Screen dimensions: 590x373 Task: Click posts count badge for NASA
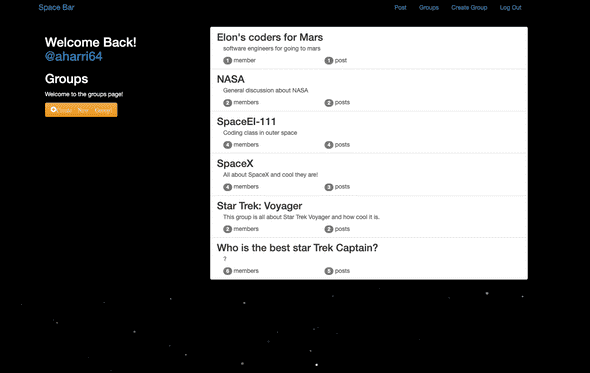(x=329, y=103)
